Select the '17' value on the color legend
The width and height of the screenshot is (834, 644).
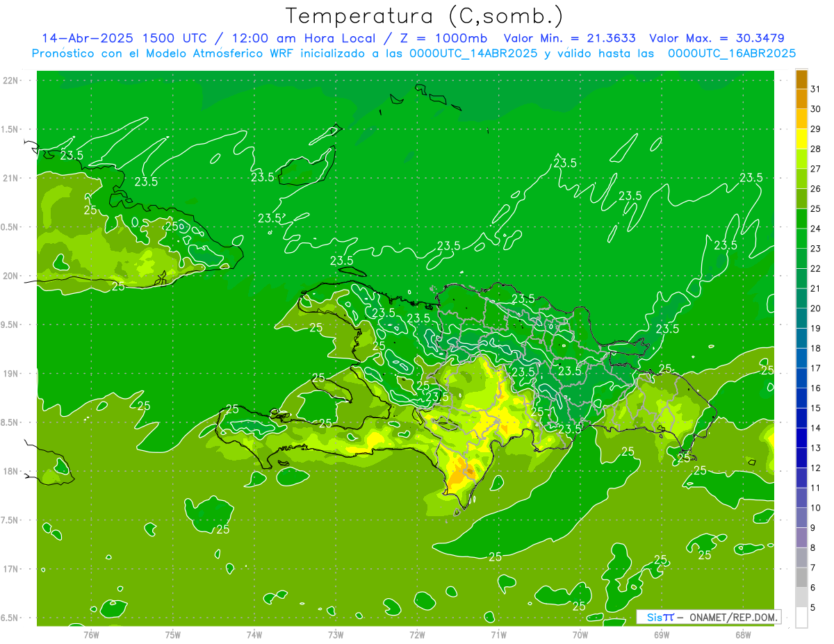click(x=815, y=368)
